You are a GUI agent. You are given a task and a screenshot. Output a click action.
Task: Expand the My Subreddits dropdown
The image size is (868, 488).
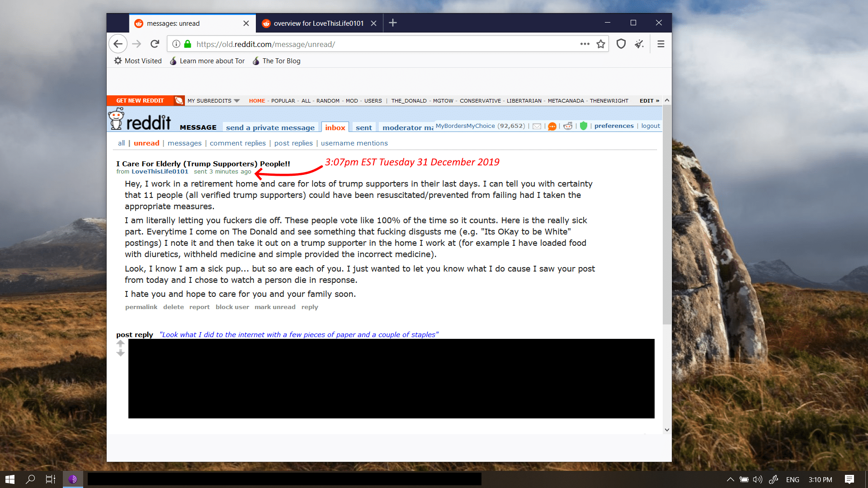[213, 101]
